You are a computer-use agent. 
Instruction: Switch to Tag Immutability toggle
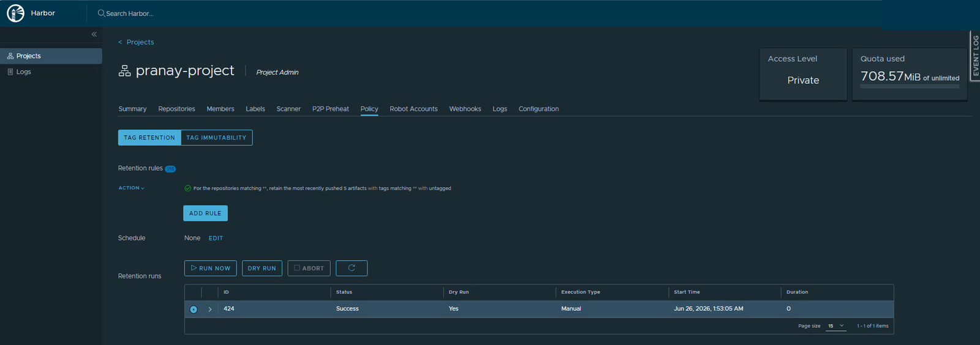(216, 138)
